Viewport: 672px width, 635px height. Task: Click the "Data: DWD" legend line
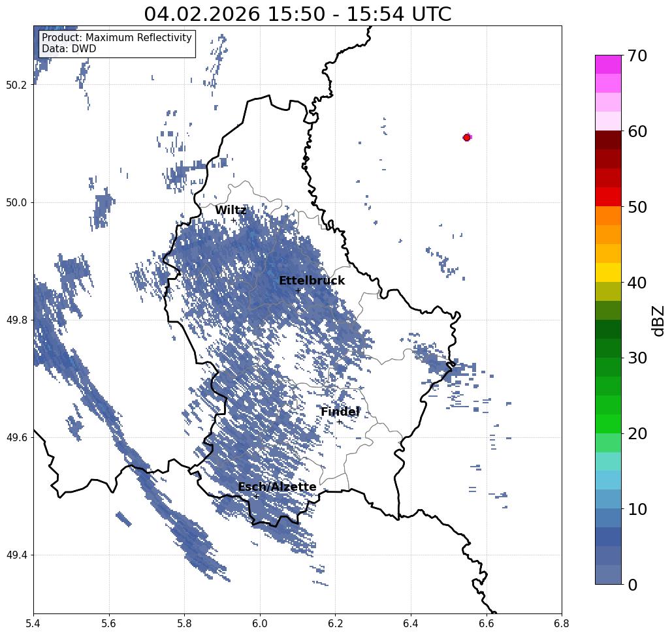click(x=69, y=49)
